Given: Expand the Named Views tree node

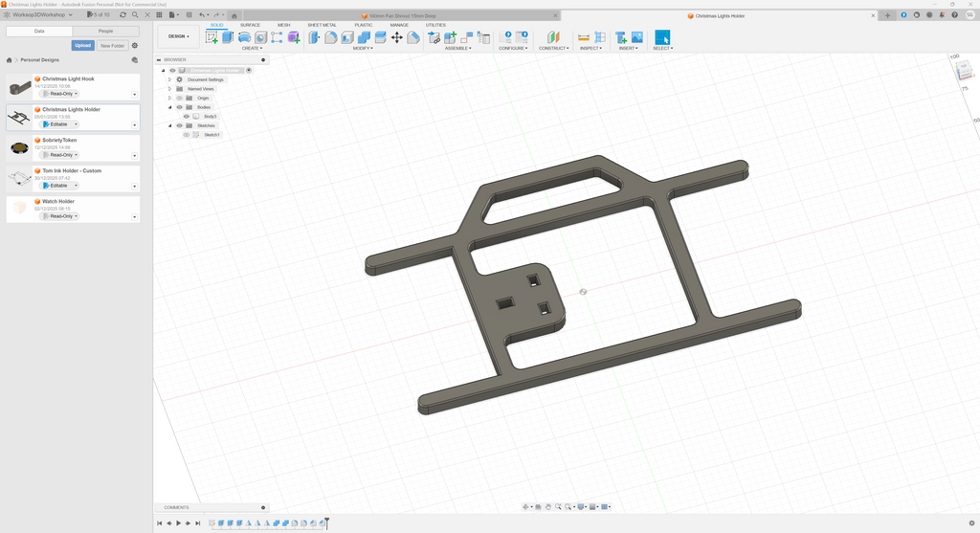Looking at the screenshot, I should pos(169,89).
